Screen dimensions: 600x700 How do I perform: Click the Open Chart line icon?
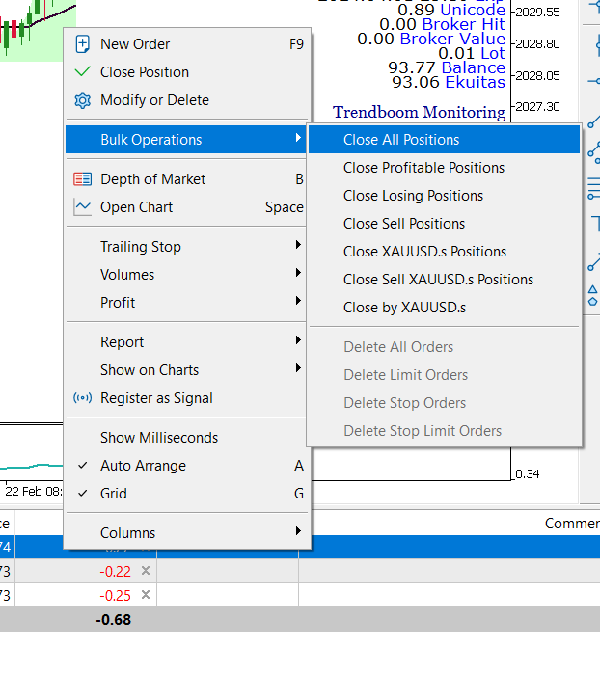(x=83, y=207)
